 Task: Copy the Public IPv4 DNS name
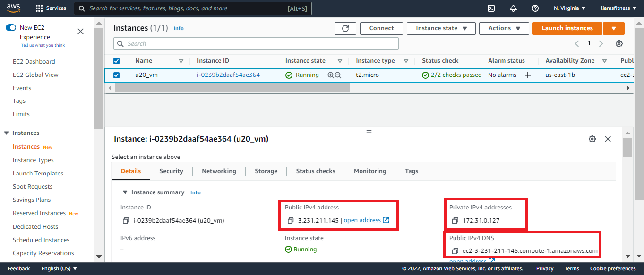pyautogui.click(x=455, y=251)
